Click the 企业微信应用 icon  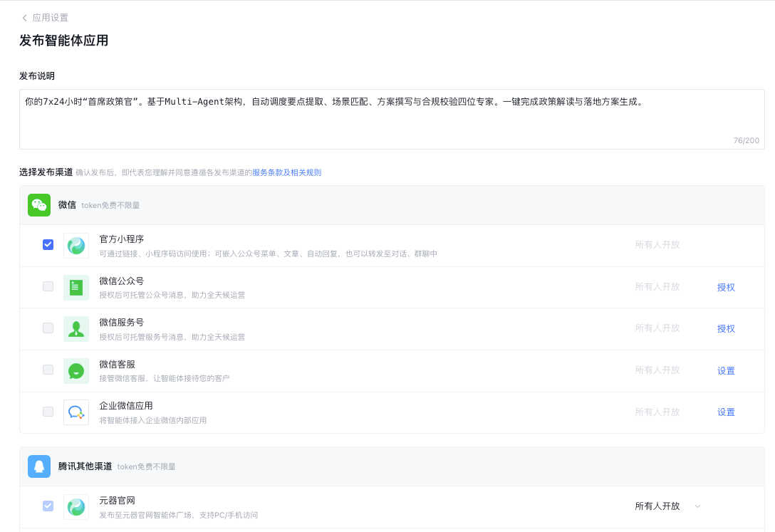pyautogui.click(x=76, y=412)
